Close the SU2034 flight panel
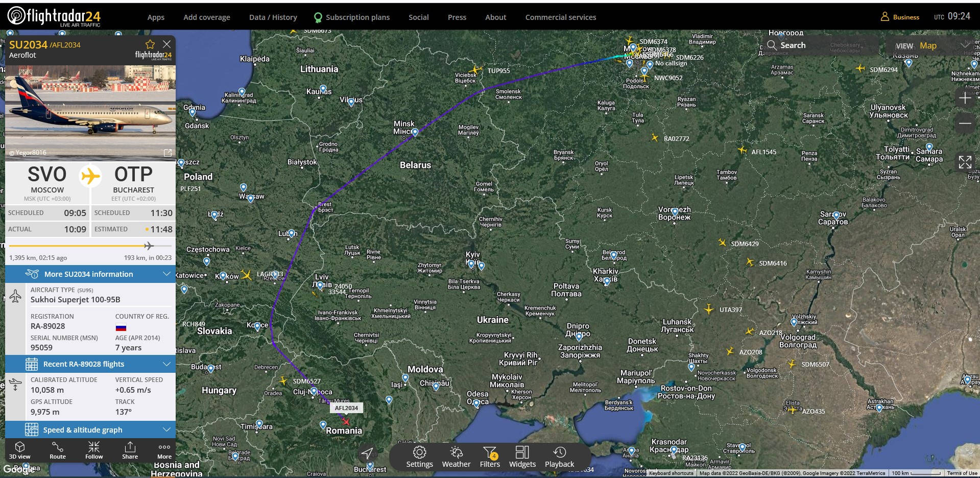The image size is (980, 478). (166, 44)
